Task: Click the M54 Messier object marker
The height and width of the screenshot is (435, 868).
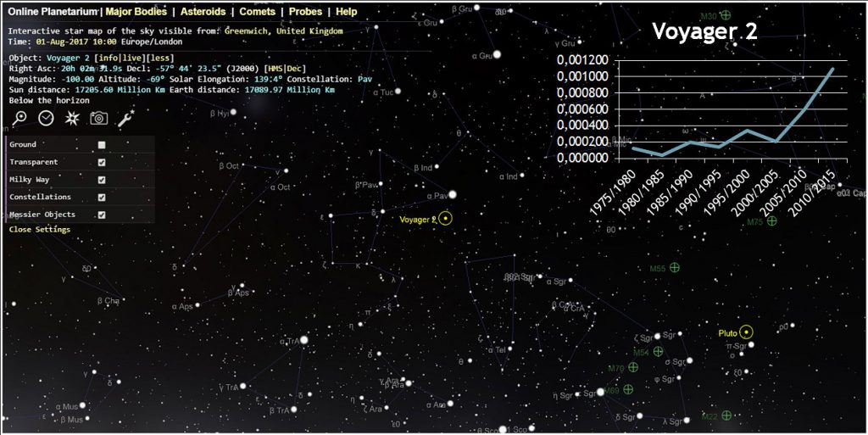Action: point(658,351)
